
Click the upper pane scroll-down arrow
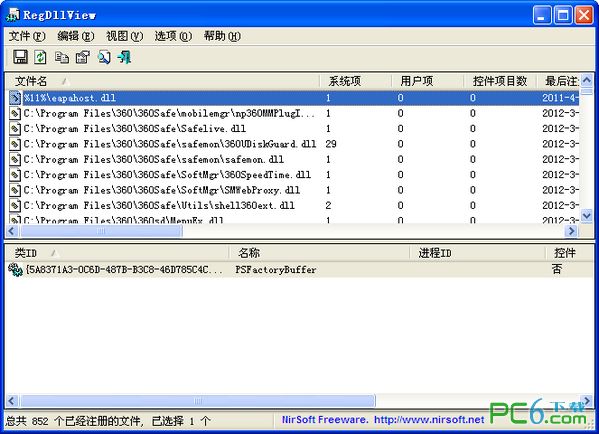[587, 216]
